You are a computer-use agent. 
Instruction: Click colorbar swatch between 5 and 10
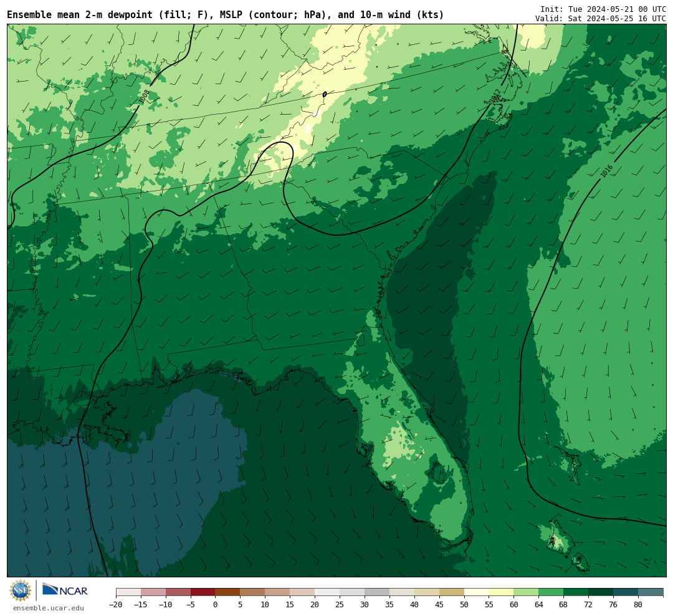click(x=252, y=592)
